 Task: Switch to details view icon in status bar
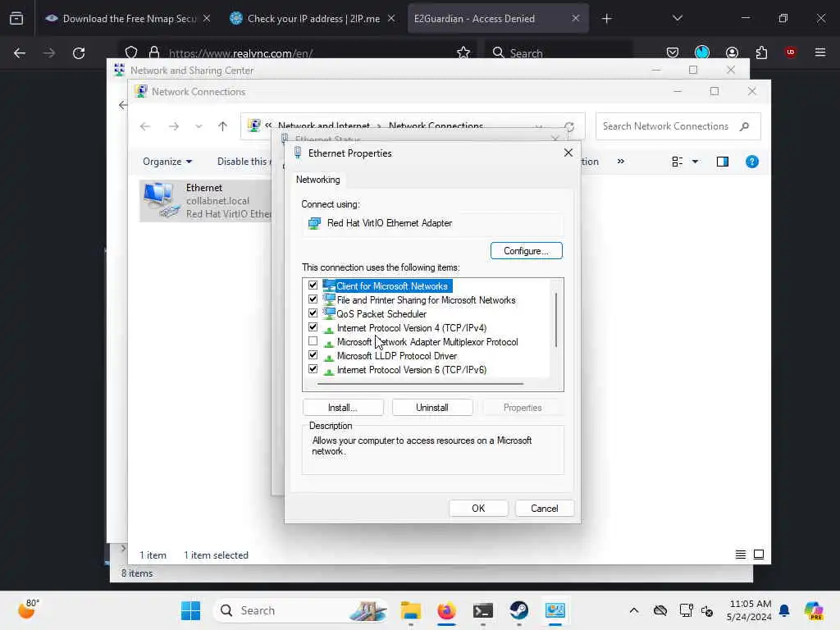741,555
